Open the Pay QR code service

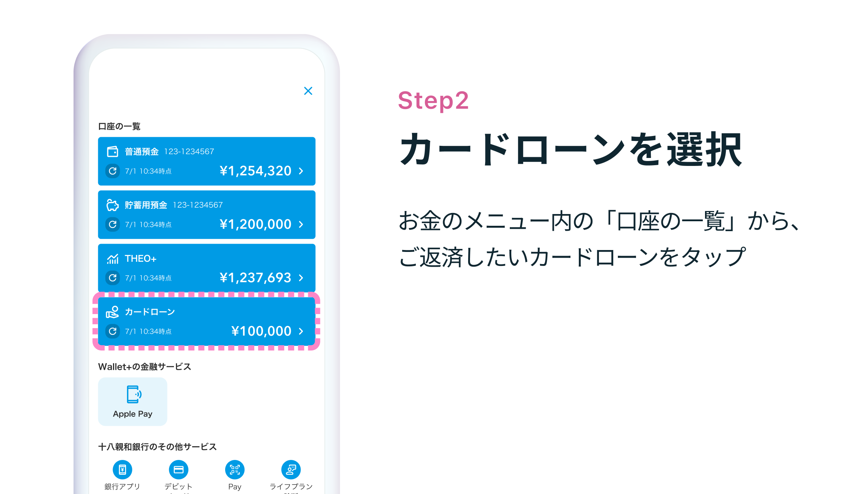(235, 470)
